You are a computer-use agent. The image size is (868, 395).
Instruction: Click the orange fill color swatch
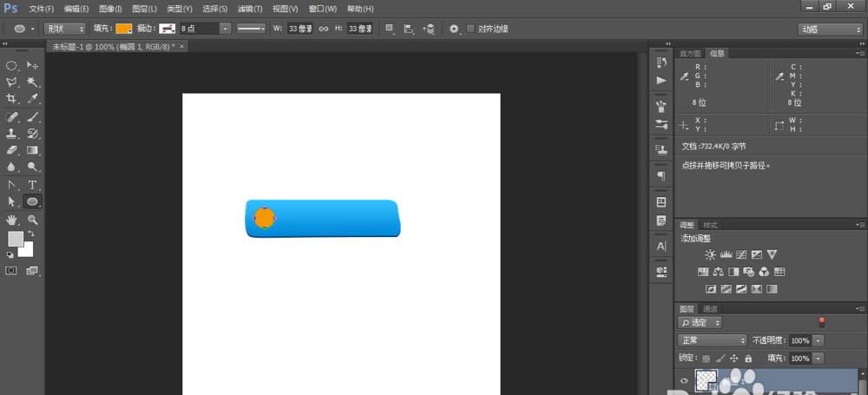(x=124, y=29)
